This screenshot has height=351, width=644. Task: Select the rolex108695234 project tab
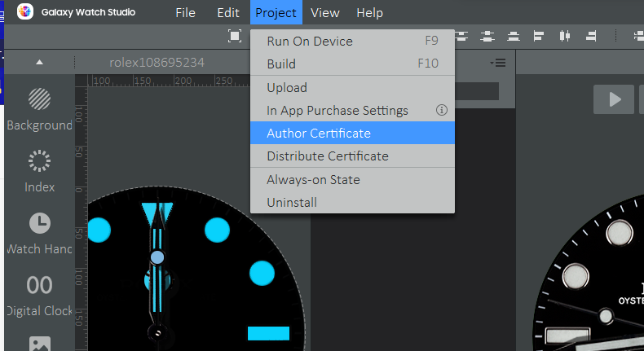coord(157,63)
